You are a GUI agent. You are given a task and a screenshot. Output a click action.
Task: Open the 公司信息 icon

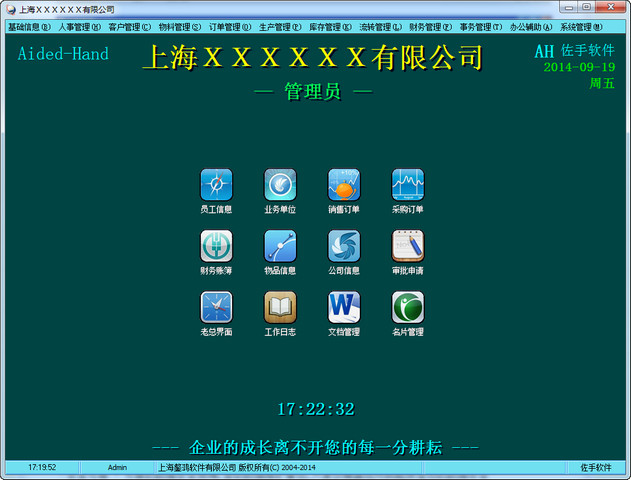tap(344, 246)
